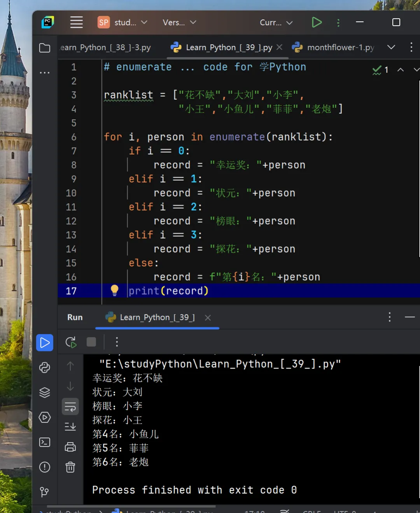Open more run actions menu in title bar
The image size is (420, 513).
coord(338,23)
